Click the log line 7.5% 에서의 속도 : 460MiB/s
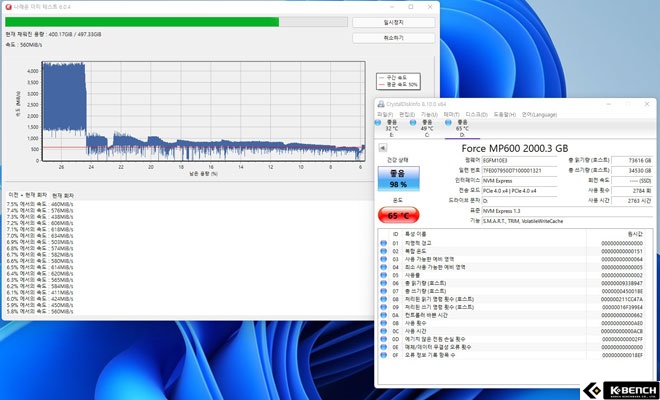This screenshot has height=400, width=660. point(40,204)
